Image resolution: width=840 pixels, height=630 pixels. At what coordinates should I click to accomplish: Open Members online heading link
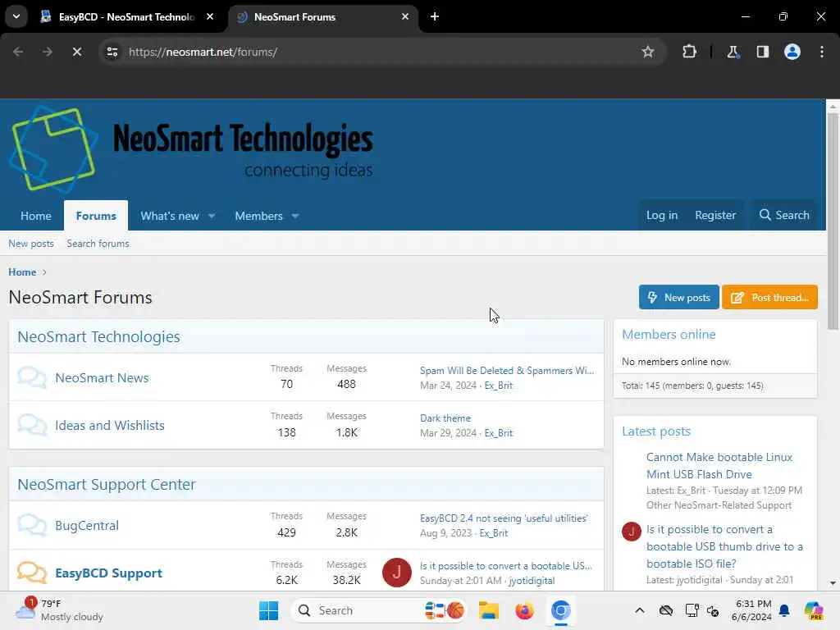(669, 335)
